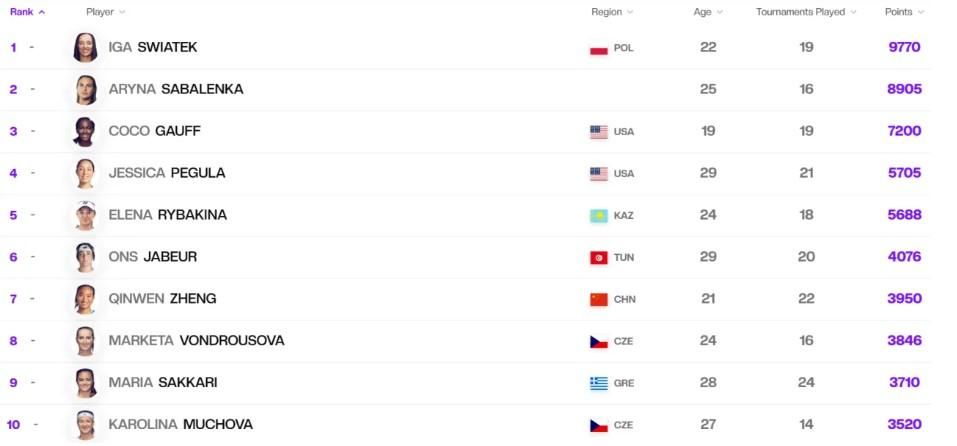Screen dimensions: 957x446
Task: Open Elena Rybakina's player profile link
Action: [167, 215]
